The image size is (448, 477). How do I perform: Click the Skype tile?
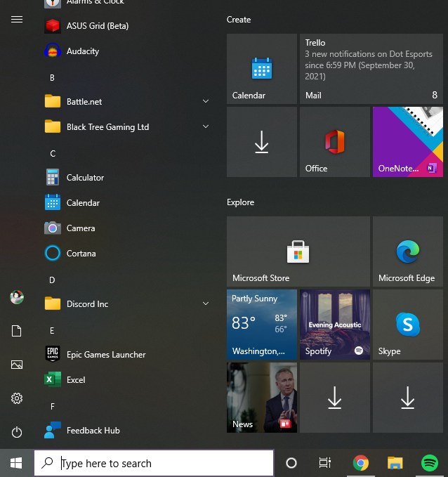[x=407, y=325]
